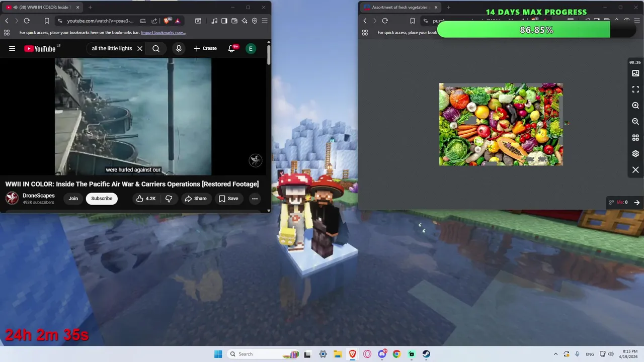Open new tab in puzzle window
The width and height of the screenshot is (644, 362).
[448, 8]
